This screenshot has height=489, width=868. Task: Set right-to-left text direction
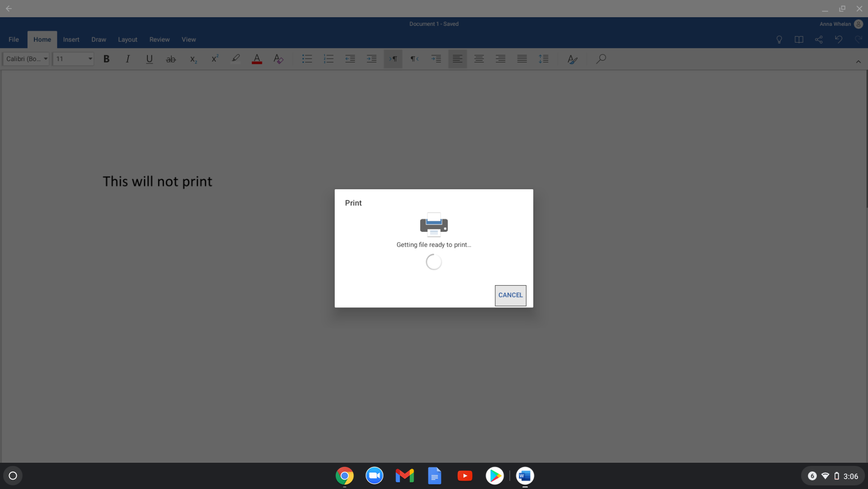click(x=414, y=59)
